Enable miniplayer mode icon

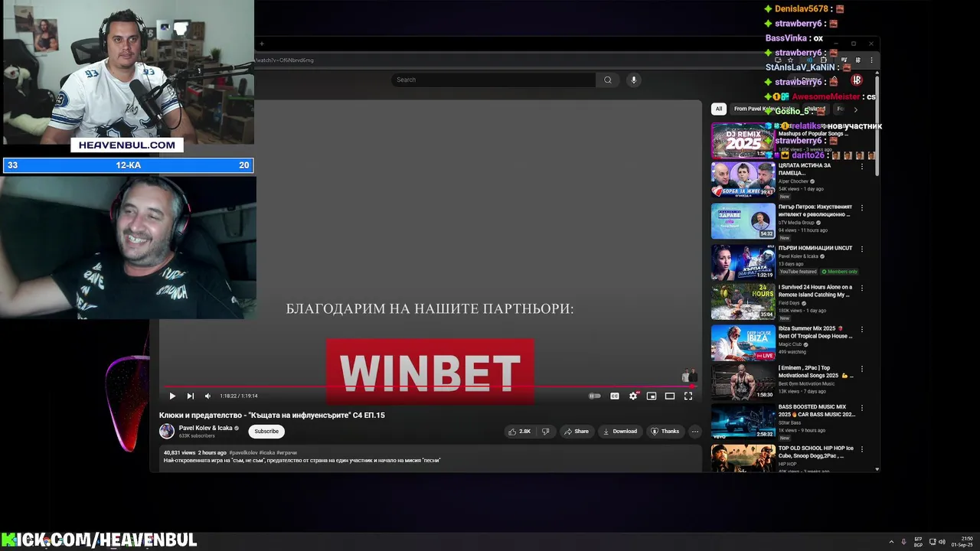(x=652, y=396)
